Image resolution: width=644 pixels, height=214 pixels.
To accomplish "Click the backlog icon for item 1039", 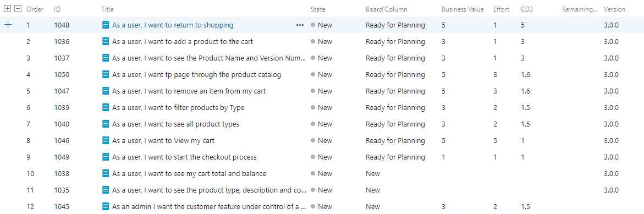I will pyautogui.click(x=106, y=108).
